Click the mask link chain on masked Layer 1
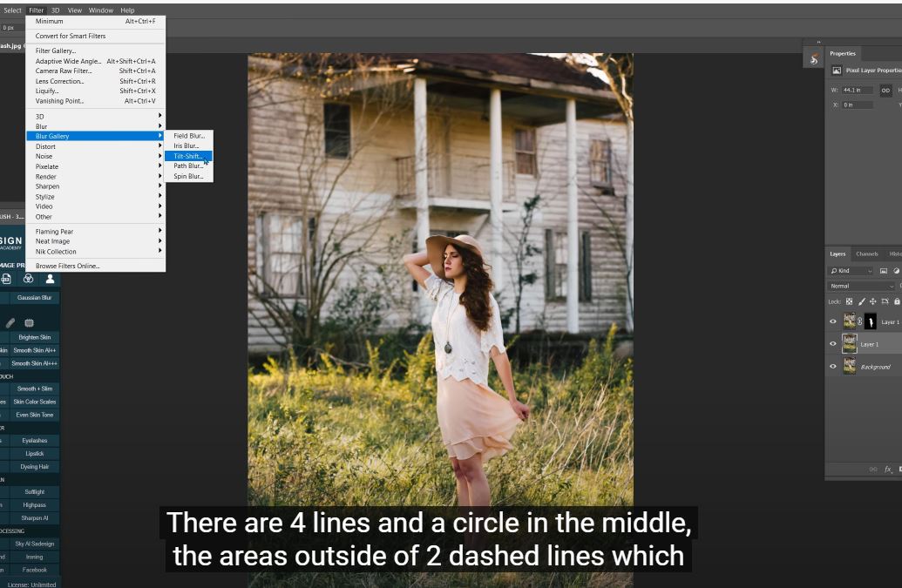The width and height of the screenshot is (902, 588). 860,322
